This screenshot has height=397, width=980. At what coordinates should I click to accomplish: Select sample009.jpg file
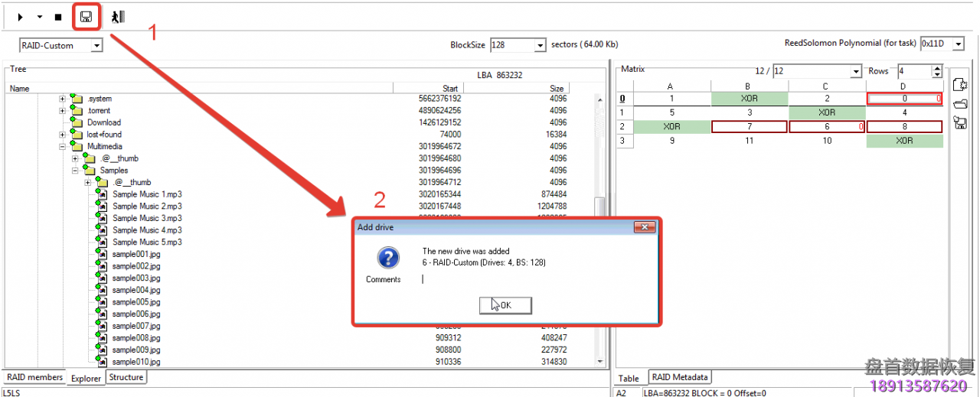tap(136, 350)
